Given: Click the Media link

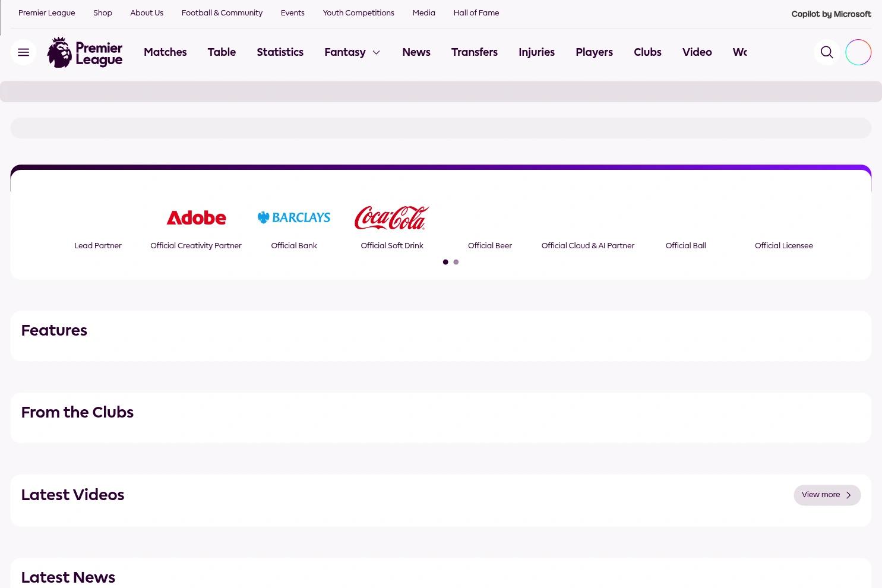Looking at the screenshot, I should click(424, 13).
